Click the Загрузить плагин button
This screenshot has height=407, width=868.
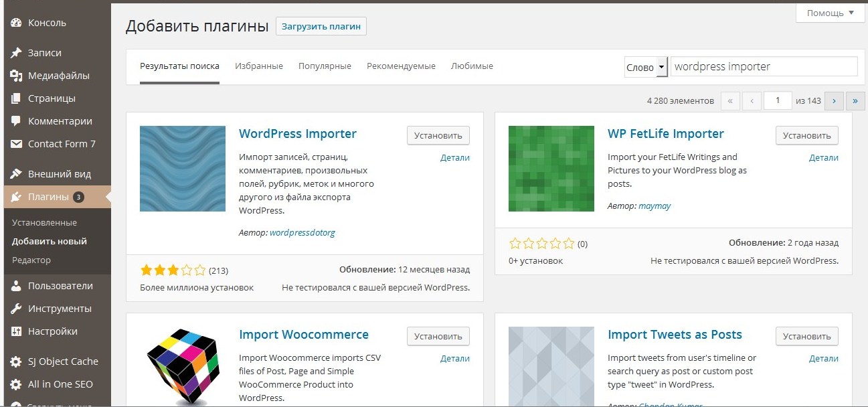coord(321,27)
